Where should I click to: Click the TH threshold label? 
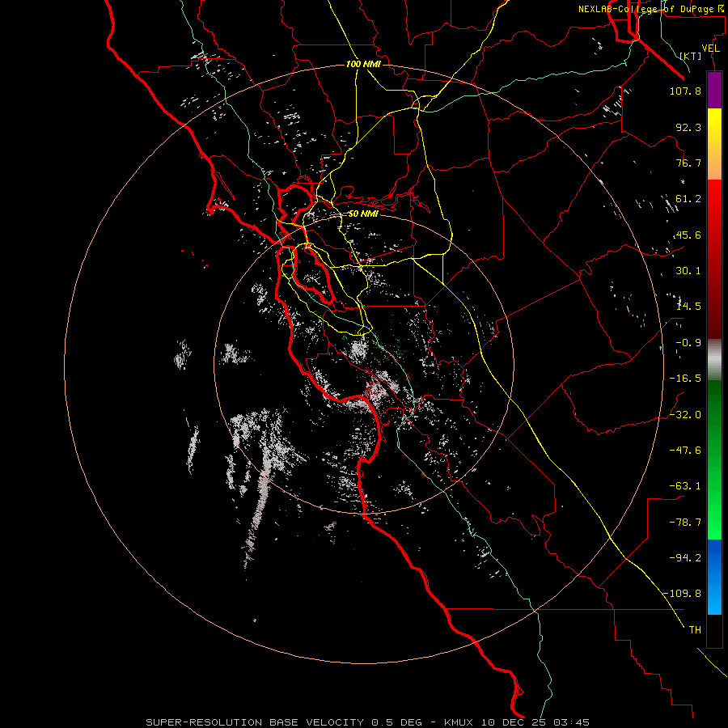point(695,630)
